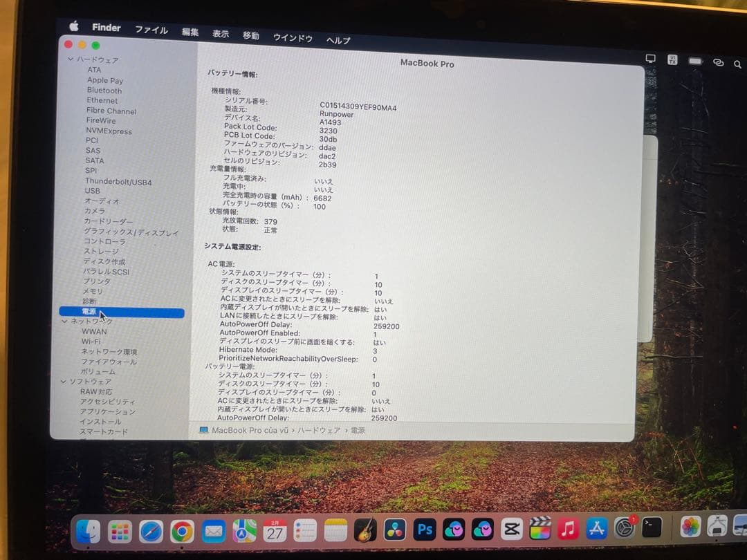This screenshot has width=747, height=560.
Task: Open the 移動 menu
Action: pyautogui.click(x=250, y=36)
